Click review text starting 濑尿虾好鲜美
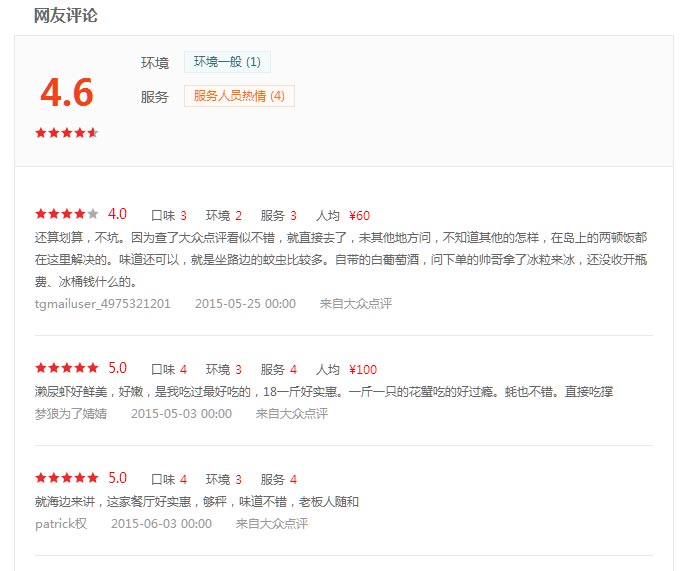Image resolution: width=688 pixels, height=571 pixels. click(x=324, y=391)
